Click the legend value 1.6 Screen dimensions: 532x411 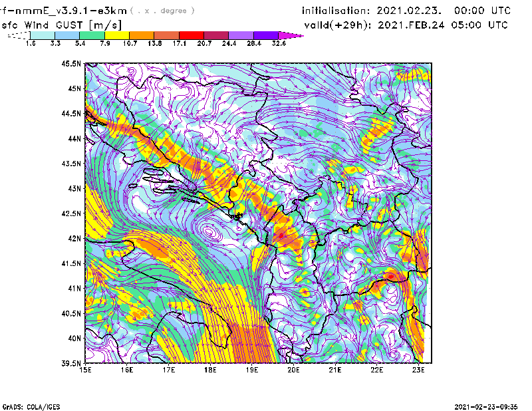click(x=31, y=43)
